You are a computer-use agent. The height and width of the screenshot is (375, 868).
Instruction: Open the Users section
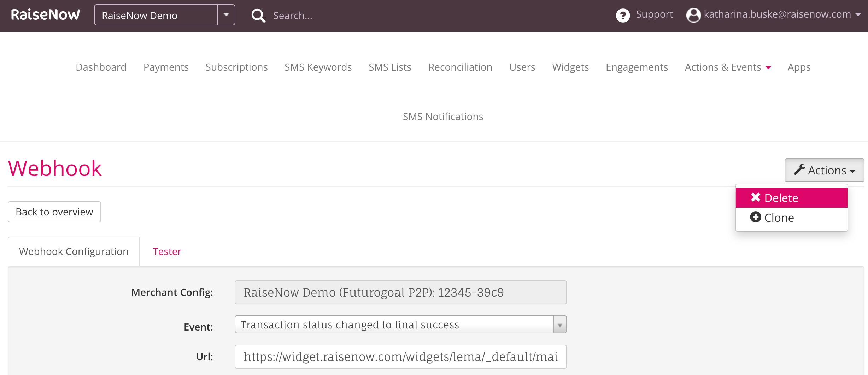click(522, 67)
